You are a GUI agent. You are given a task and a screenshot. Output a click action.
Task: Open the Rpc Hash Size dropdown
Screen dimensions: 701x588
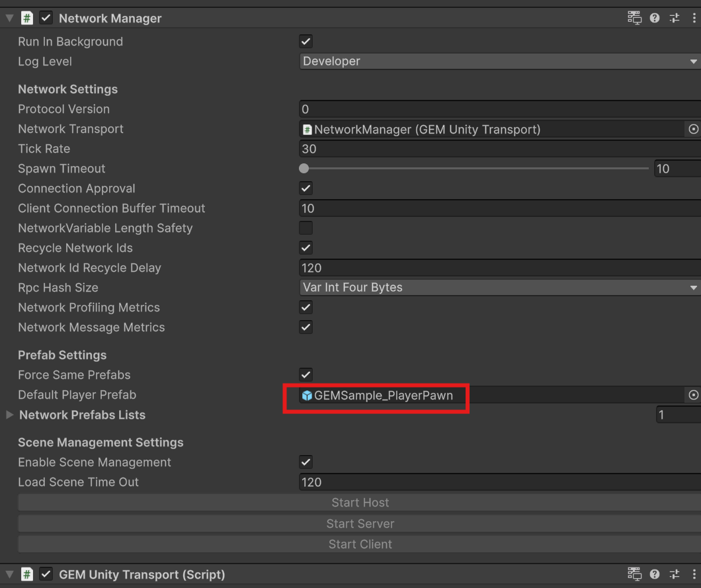[x=499, y=288]
